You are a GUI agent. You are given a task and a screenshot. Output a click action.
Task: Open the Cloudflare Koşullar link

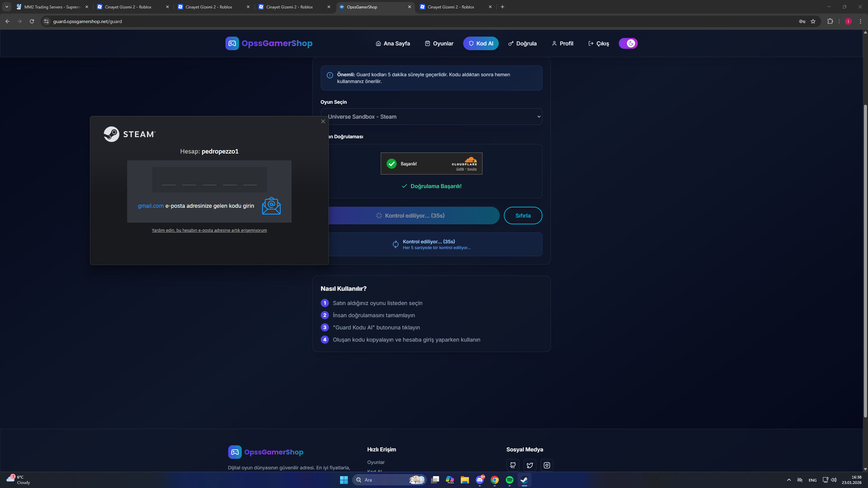point(472,169)
